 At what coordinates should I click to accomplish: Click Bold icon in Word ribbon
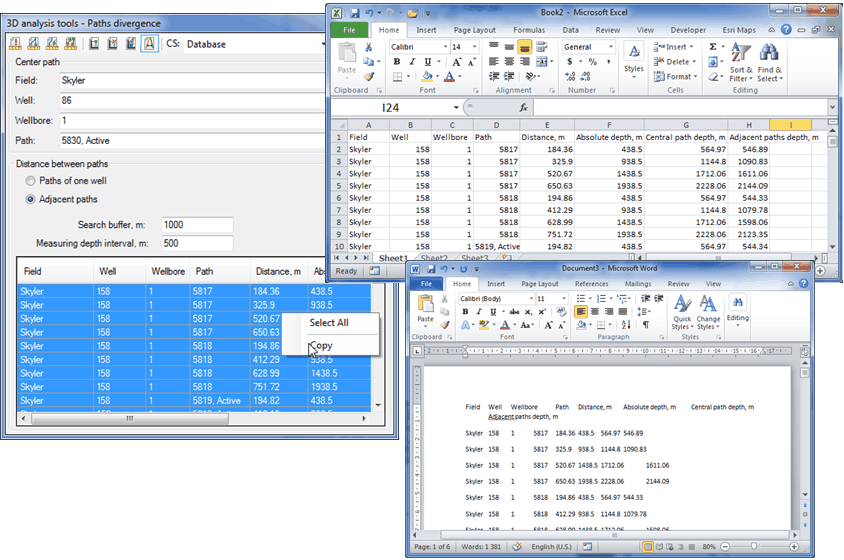(465, 312)
